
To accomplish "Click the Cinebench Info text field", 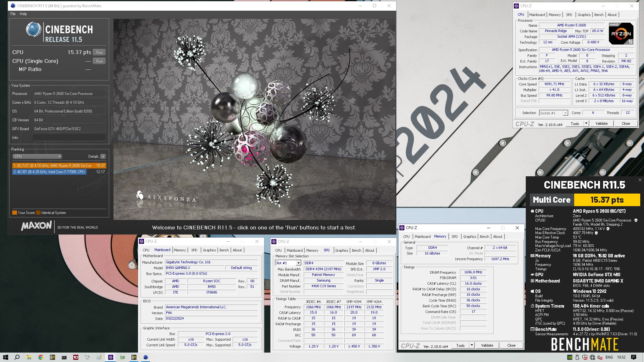I will pyautogui.click(x=69, y=138).
